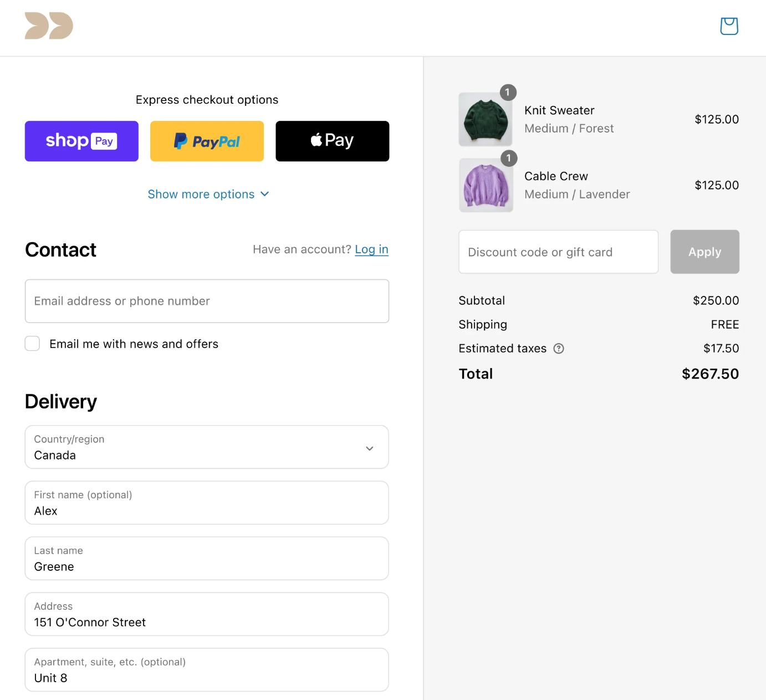The image size is (766, 700).
Task: Click the discount code input field
Action: coord(558,252)
